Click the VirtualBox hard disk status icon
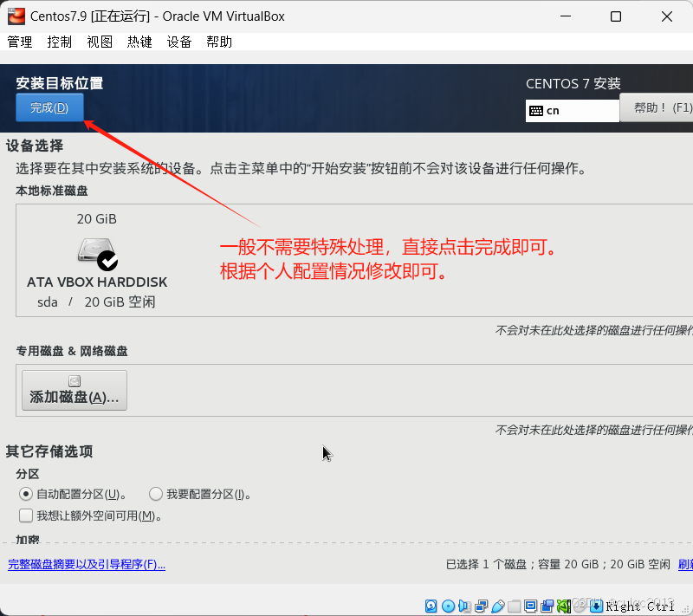Screen dimensions: 693x616 (431, 606)
